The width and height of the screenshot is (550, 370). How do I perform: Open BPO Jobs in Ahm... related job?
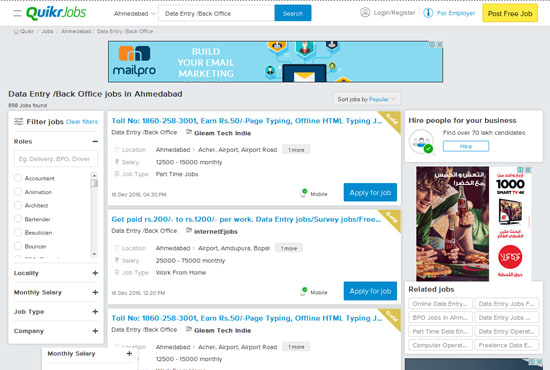click(x=440, y=317)
